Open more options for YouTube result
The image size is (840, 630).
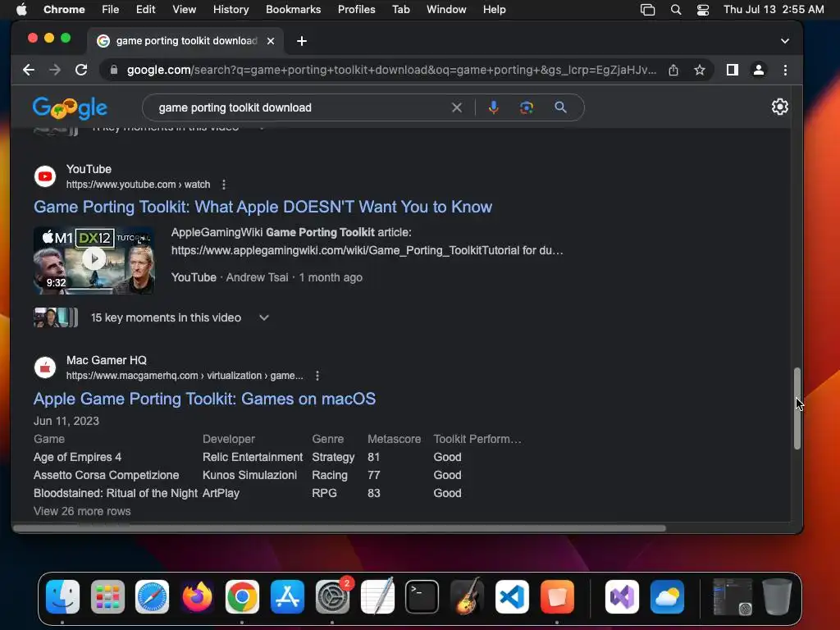pyautogui.click(x=224, y=185)
